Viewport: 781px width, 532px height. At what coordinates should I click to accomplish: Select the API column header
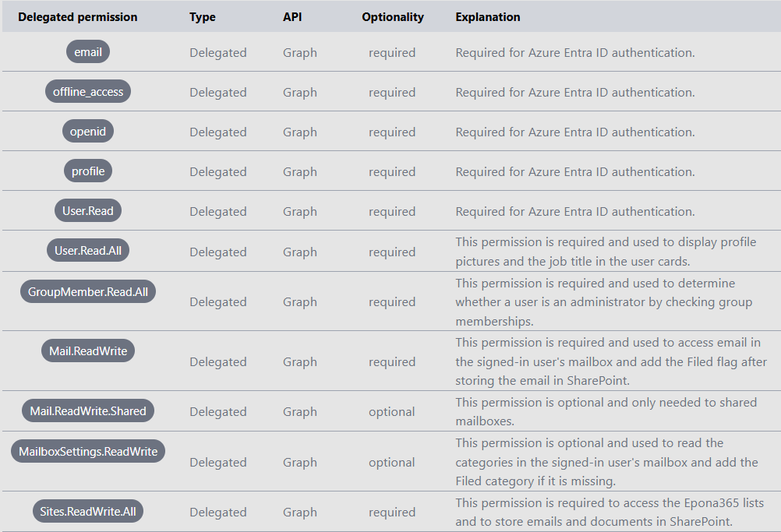click(x=292, y=17)
